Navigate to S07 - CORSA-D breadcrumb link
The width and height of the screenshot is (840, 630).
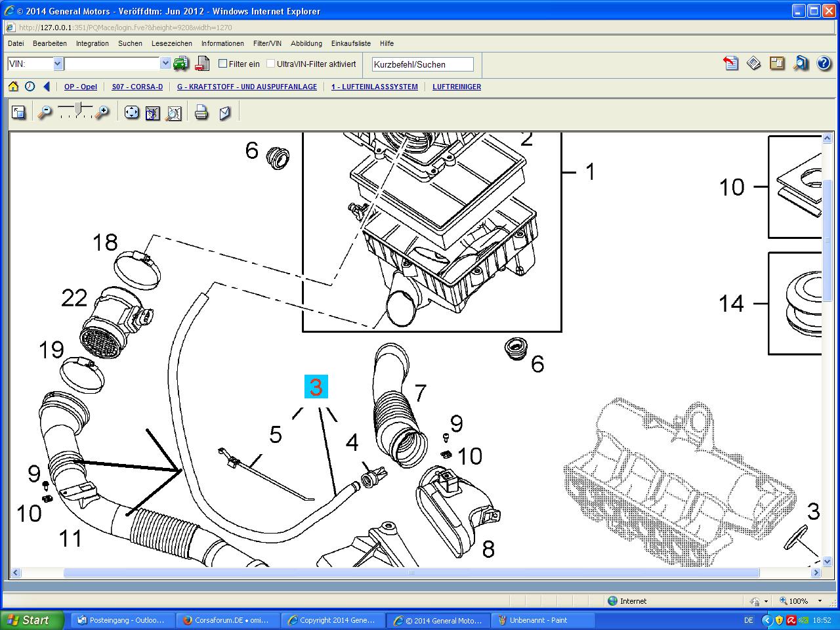pyautogui.click(x=137, y=87)
